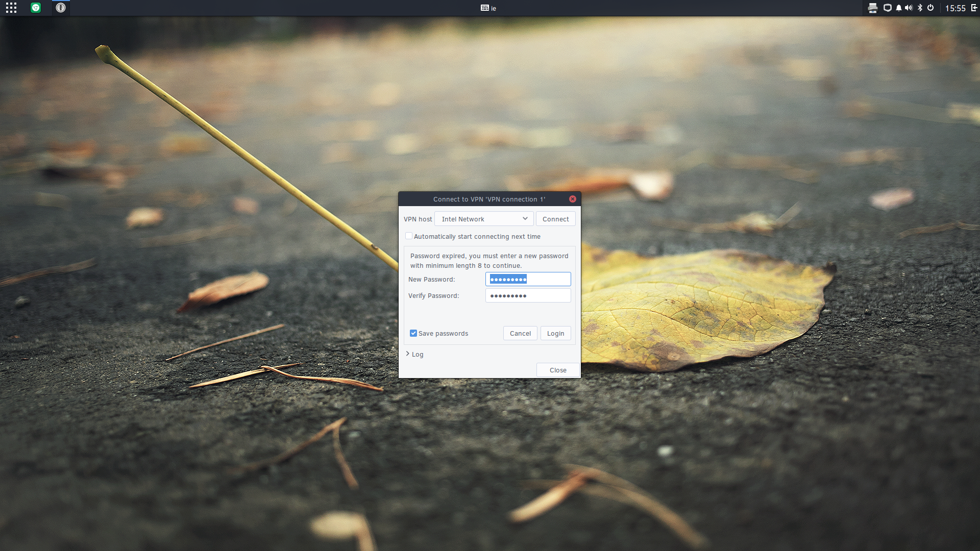
Task: Click the Close button in dialog
Action: pyautogui.click(x=558, y=370)
